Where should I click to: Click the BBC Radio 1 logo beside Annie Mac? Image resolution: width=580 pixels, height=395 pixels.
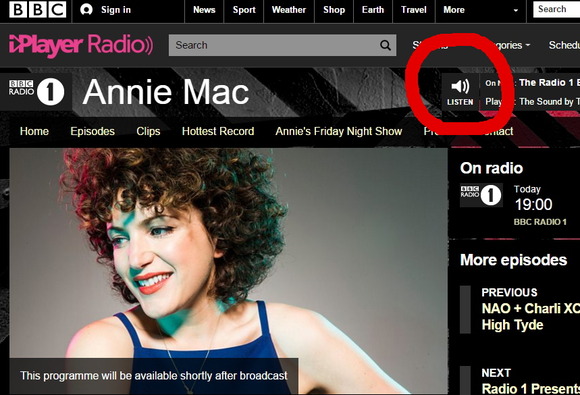point(37,92)
